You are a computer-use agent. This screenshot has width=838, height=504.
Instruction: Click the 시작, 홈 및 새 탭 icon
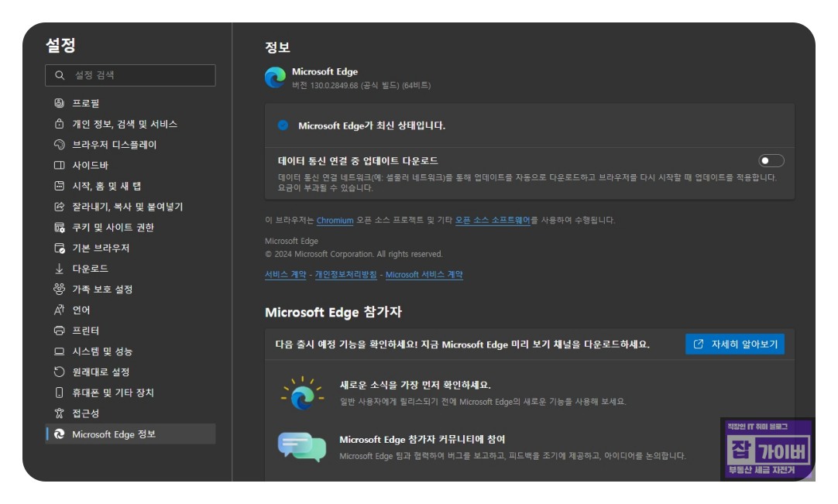tap(60, 186)
